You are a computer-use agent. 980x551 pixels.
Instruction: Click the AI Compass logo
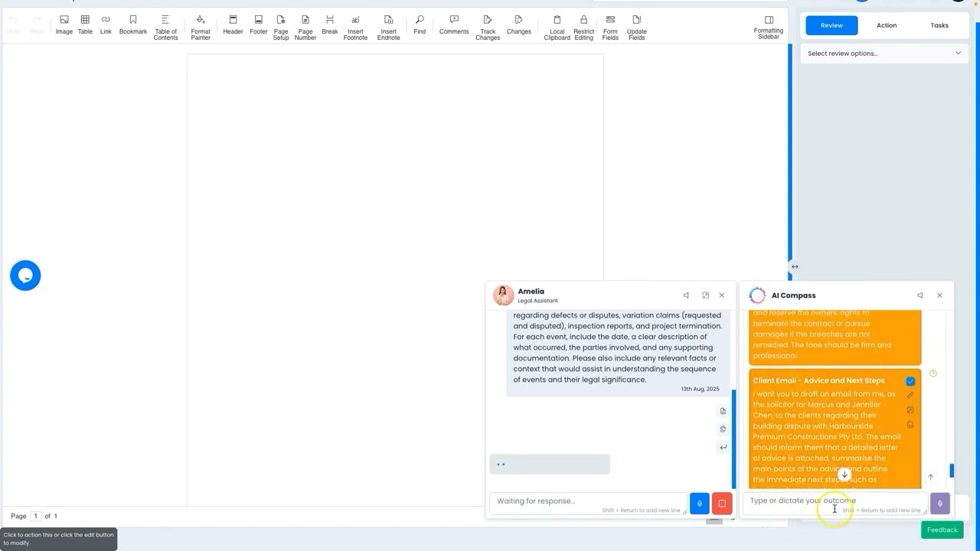[757, 295]
